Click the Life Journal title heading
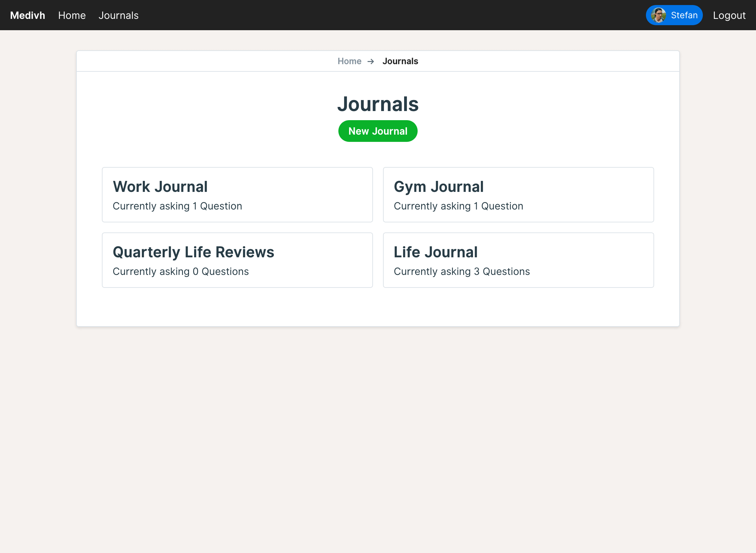 435,252
